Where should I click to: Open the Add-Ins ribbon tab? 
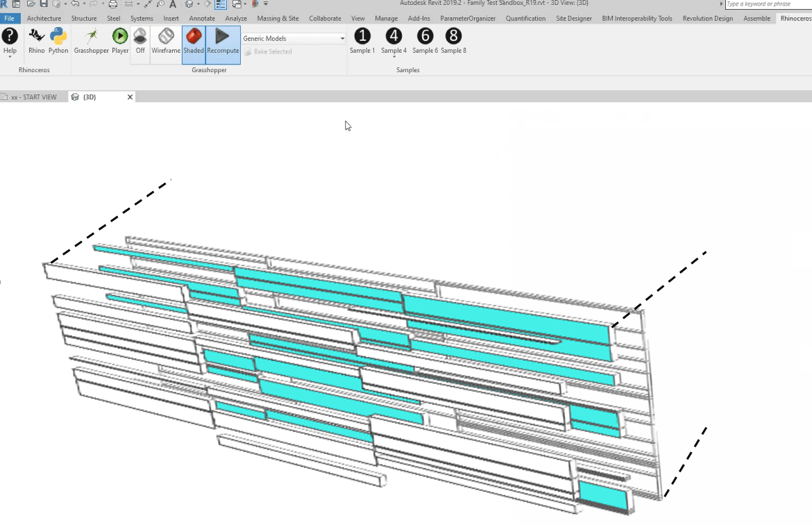click(419, 18)
